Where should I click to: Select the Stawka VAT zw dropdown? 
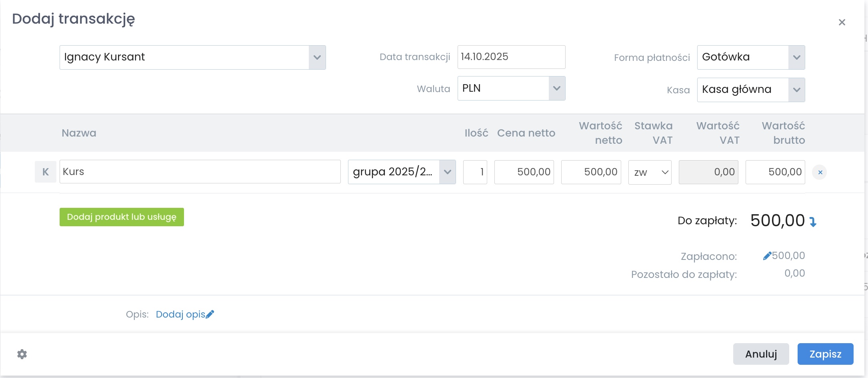coord(650,172)
